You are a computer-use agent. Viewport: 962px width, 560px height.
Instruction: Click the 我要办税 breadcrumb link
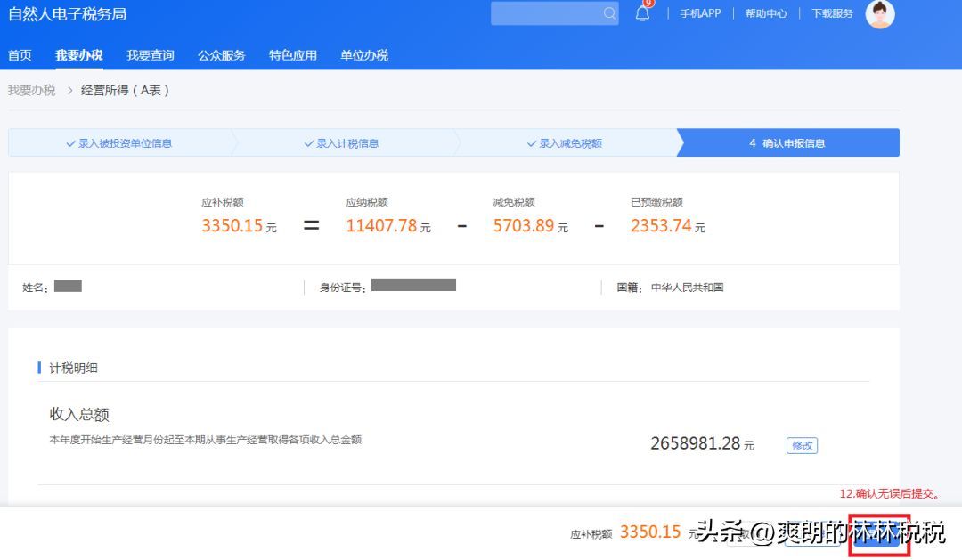(32, 90)
